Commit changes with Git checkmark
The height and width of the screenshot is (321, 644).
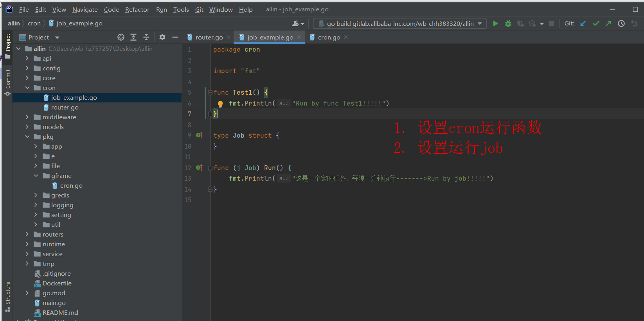click(x=596, y=23)
